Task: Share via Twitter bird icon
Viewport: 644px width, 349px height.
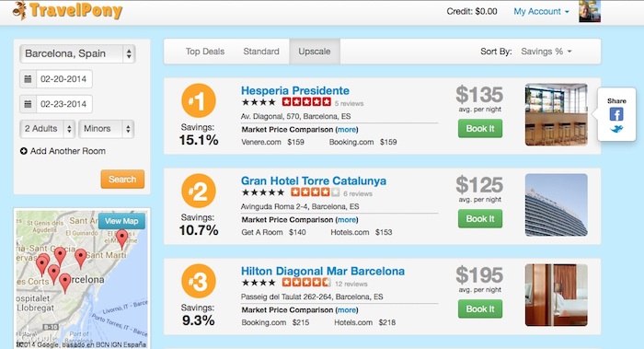Action: (x=616, y=130)
